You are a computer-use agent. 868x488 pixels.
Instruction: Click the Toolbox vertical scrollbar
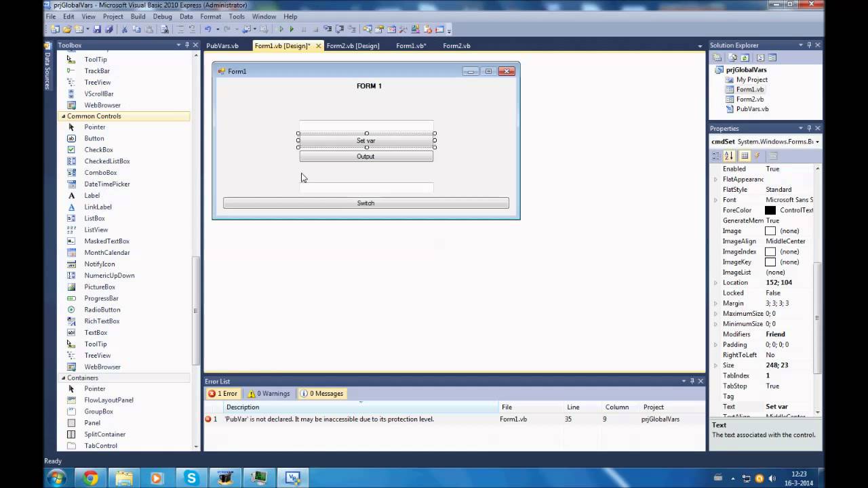[x=195, y=310]
